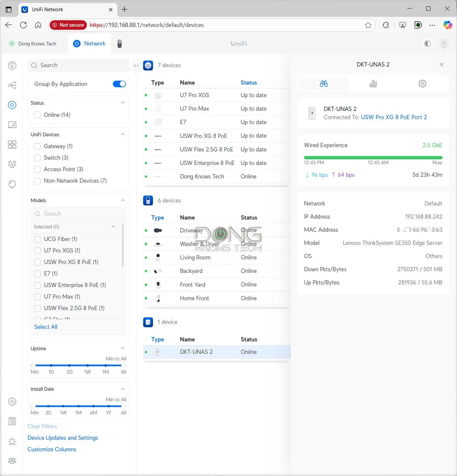Viewport: 457px width, 476px height.
Task: Switch to the Network application tab
Action: coord(89,43)
